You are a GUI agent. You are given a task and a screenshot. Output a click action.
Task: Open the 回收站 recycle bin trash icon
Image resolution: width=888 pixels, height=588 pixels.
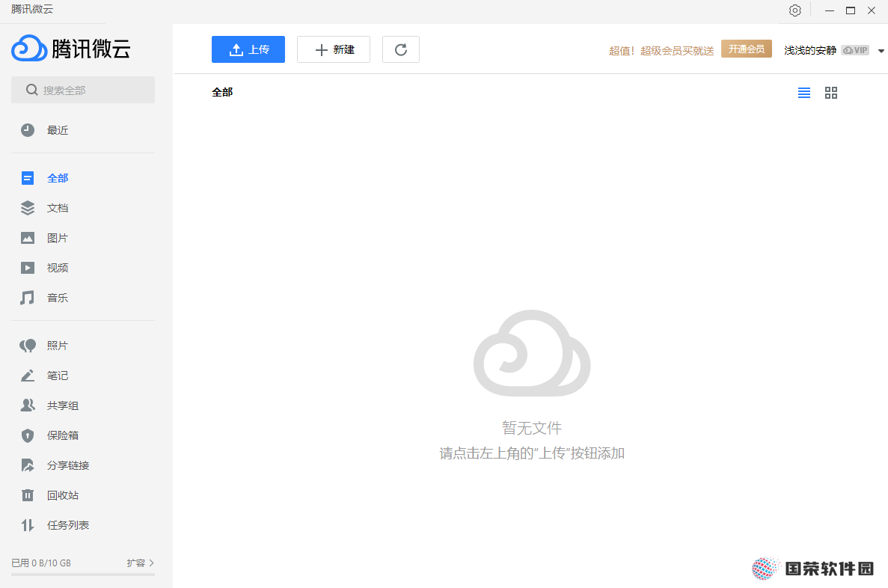[27, 496]
